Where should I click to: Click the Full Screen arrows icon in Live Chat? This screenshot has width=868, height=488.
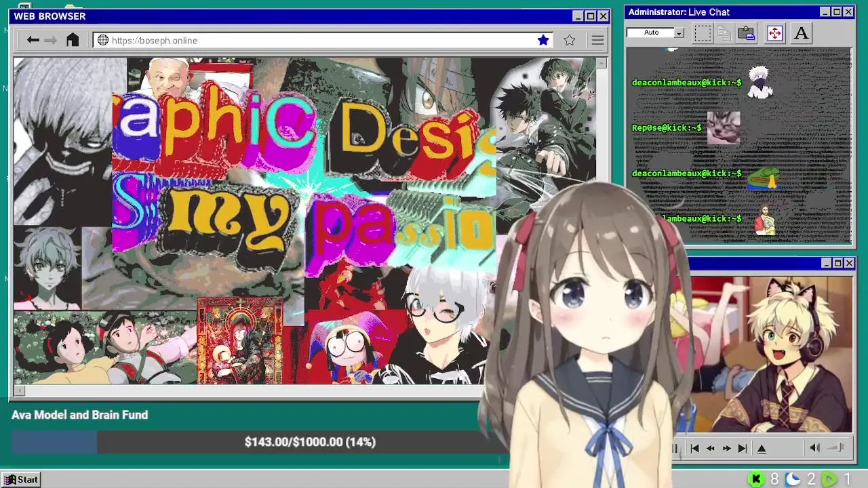[774, 33]
